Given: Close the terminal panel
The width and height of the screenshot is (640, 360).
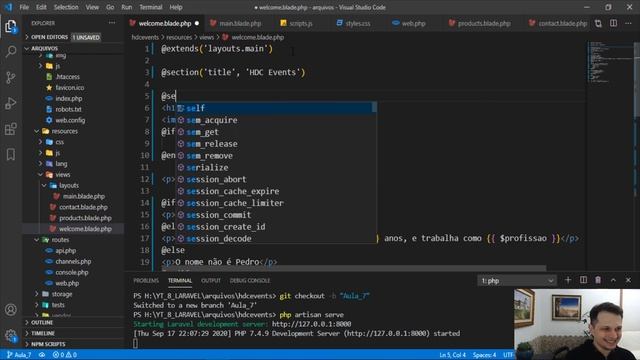Looking at the screenshot, I should click(x=628, y=280).
